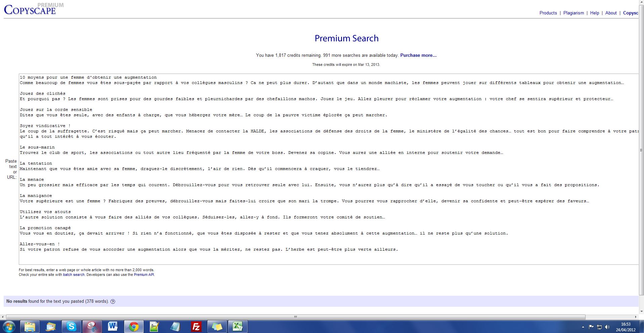
Task: Go to the Help page
Action: click(x=594, y=13)
